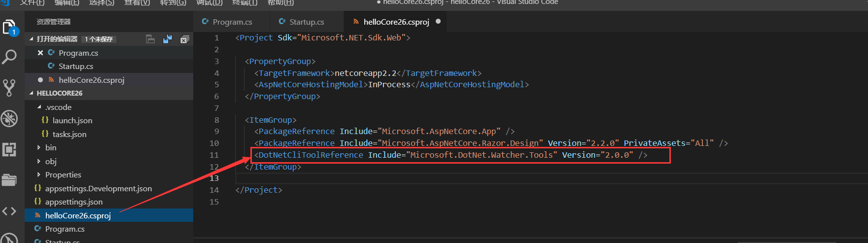The image size is (868, 243).
Task: Switch to the Program.cs editor tab
Action: point(232,22)
